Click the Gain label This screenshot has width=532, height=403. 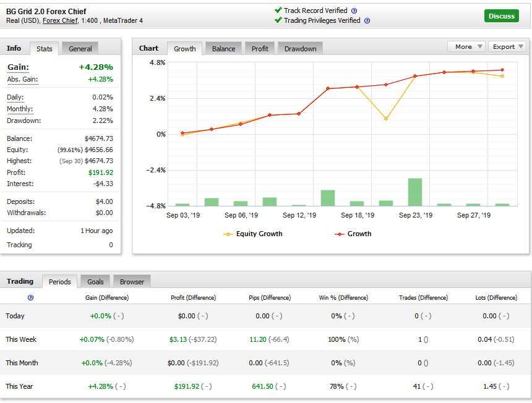[19, 67]
